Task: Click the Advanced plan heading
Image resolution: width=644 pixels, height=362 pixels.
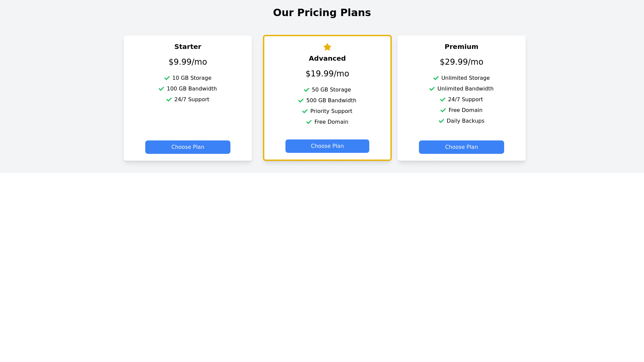Action: coord(327,58)
